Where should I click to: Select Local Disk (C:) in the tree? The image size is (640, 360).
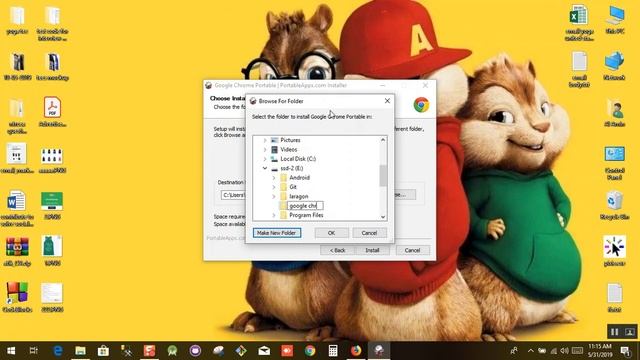click(298, 159)
